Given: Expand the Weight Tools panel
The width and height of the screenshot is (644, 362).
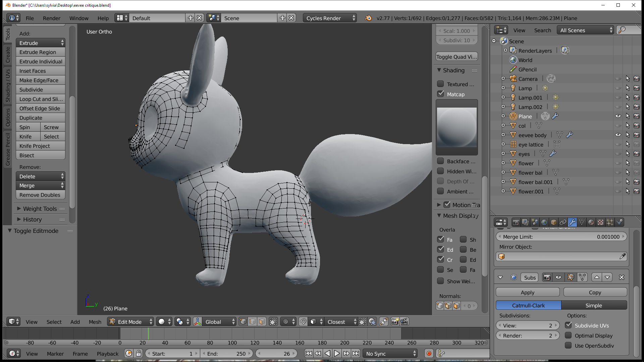Looking at the screenshot, I should (x=40, y=209).
